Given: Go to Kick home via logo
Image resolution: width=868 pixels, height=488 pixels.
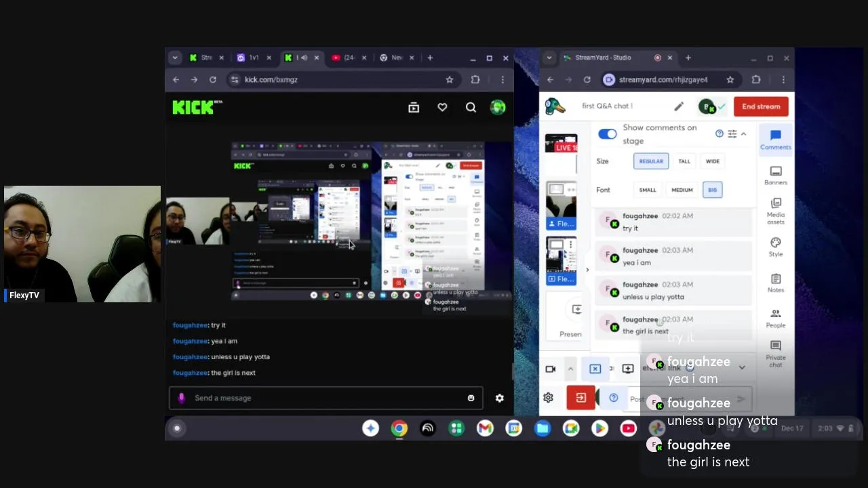Looking at the screenshot, I should 197,106.
